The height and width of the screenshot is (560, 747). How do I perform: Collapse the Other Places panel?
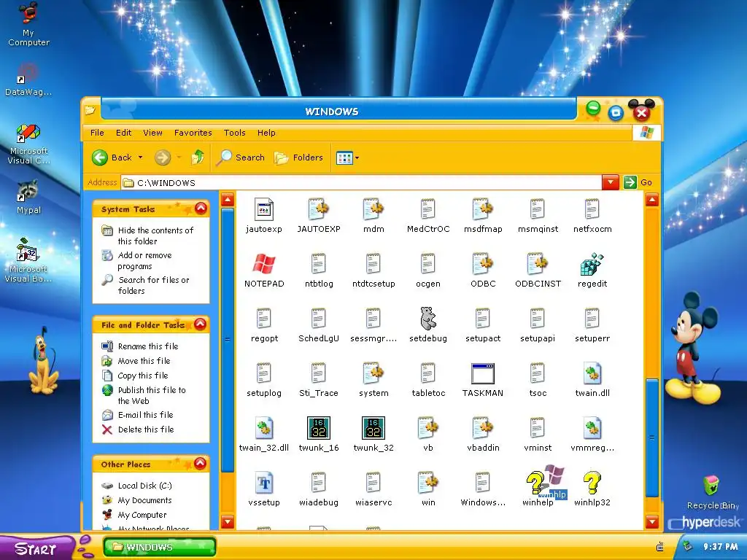[201, 463]
